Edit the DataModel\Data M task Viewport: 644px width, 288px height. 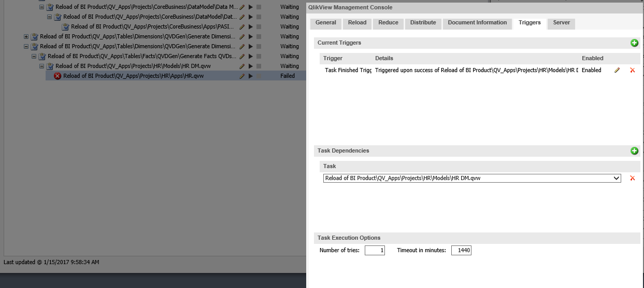coord(242,7)
